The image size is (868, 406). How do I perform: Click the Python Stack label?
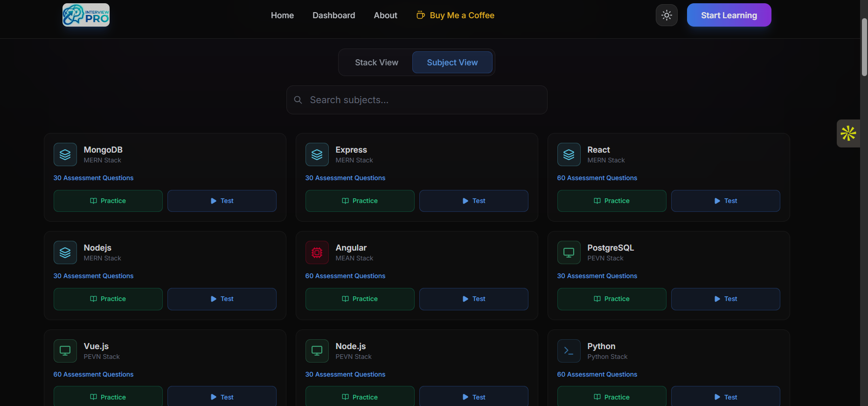(607, 357)
